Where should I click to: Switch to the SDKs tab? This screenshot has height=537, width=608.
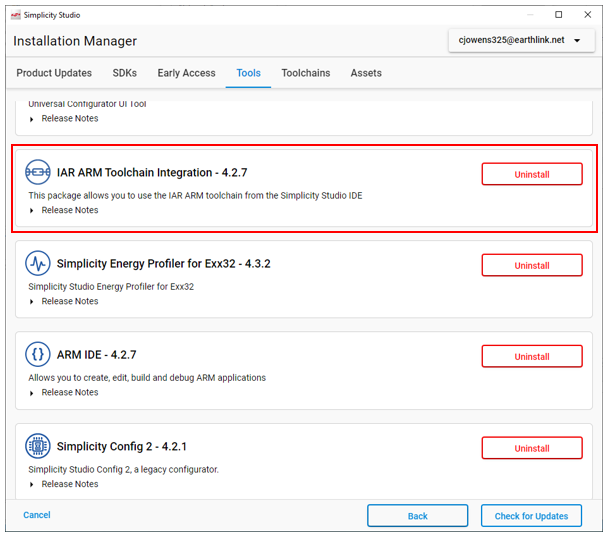[x=124, y=73]
